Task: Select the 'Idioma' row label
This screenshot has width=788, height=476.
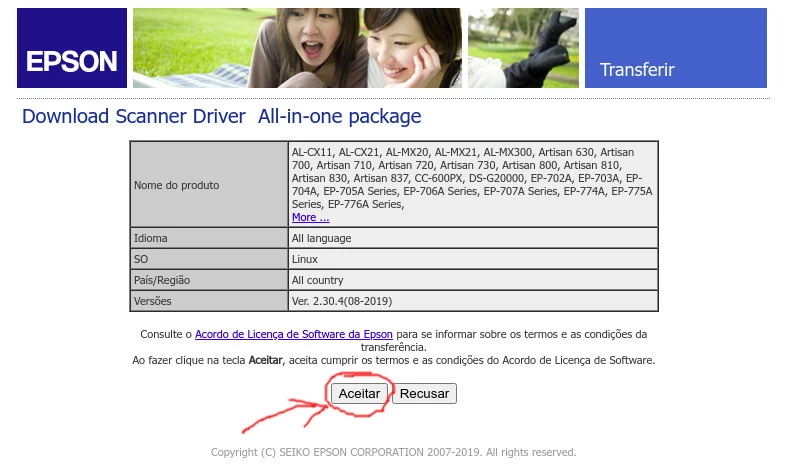Action: coord(209,238)
